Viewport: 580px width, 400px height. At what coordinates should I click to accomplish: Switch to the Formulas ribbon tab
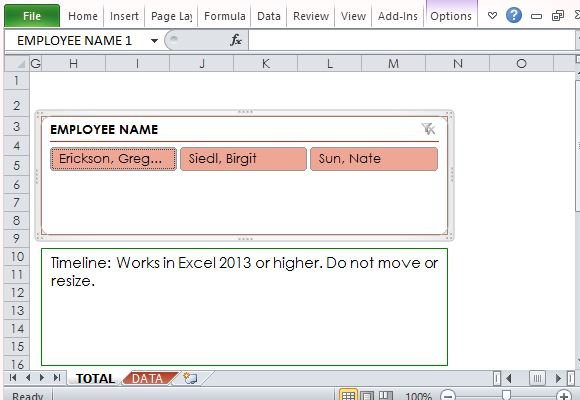coord(225,16)
